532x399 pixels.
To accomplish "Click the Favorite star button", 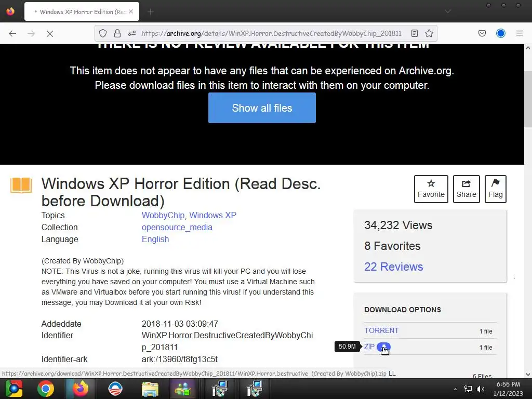I will tap(431, 189).
